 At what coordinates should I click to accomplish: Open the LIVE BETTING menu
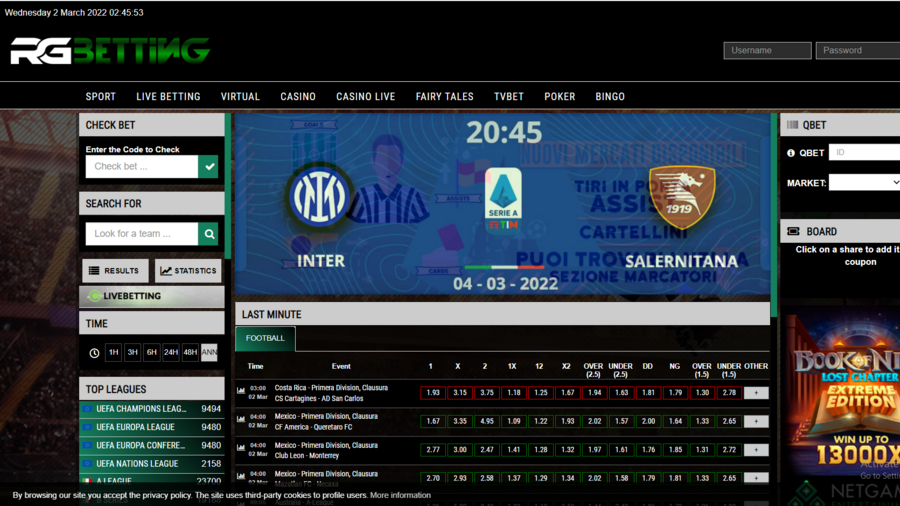(x=168, y=97)
